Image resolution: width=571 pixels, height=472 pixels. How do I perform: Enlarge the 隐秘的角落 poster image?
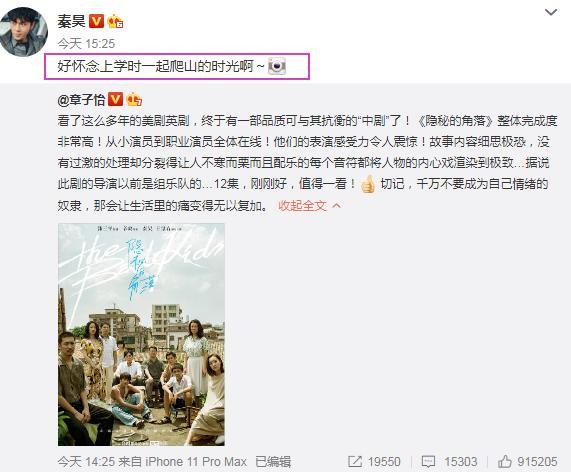141,334
